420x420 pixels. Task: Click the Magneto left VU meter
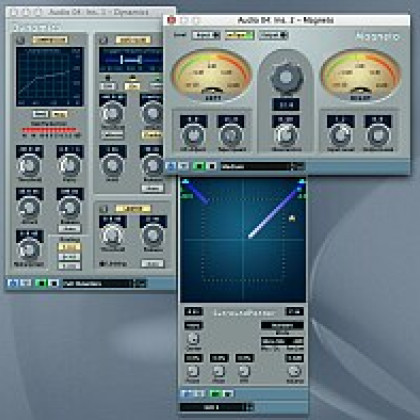click(211, 76)
